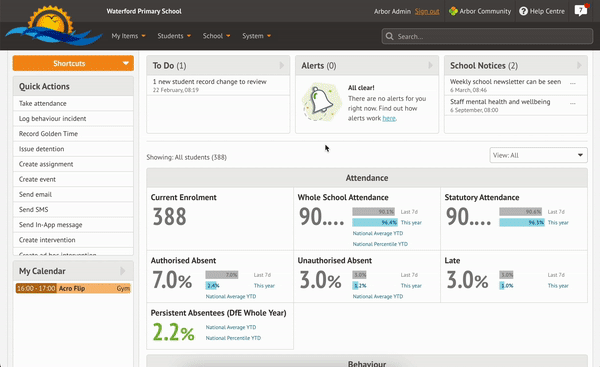Expand the Shortcuts dropdown
The image size is (600, 367).
point(73,63)
